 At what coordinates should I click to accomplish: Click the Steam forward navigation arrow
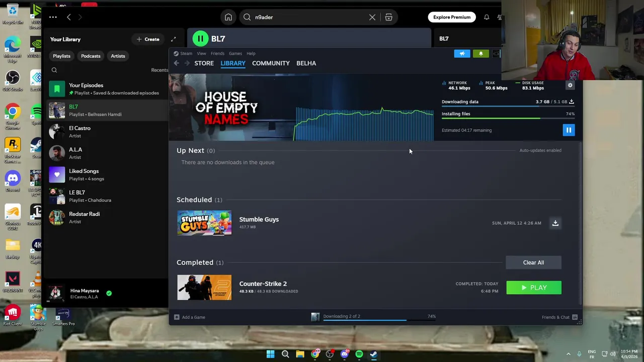[x=187, y=63]
